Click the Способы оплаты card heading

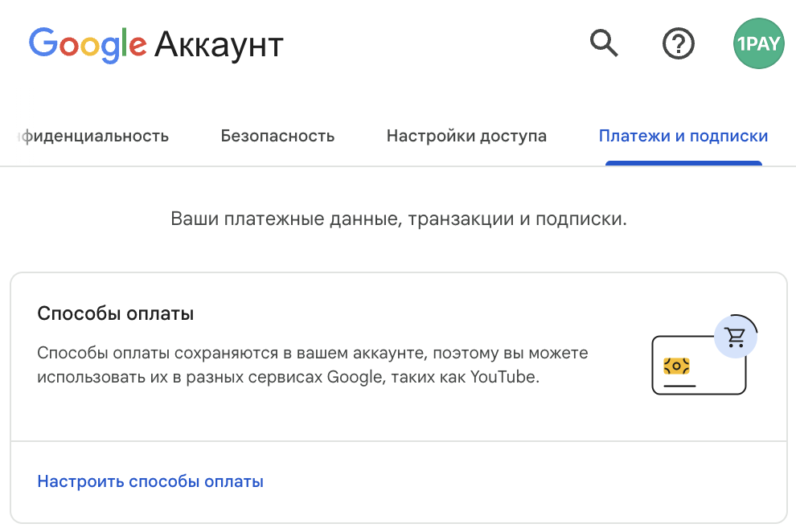click(116, 313)
